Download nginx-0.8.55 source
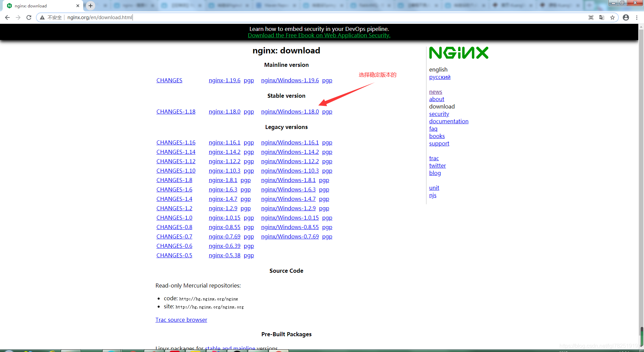This screenshot has width=644, height=352. (224, 227)
